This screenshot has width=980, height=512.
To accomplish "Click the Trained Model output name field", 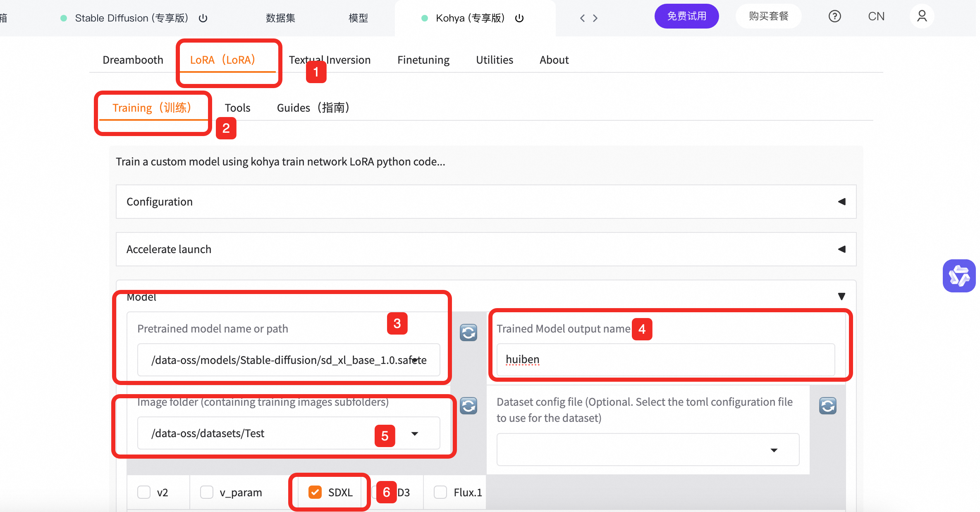I will tap(666, 360).
